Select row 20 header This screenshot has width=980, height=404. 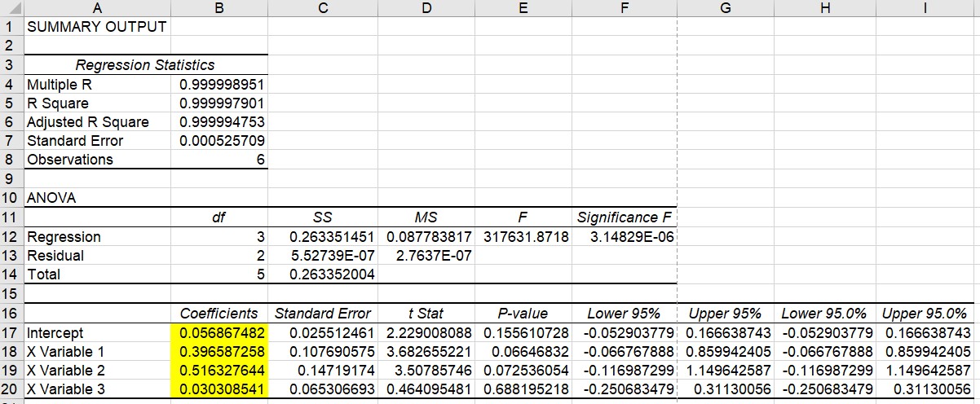click(11, 389)
